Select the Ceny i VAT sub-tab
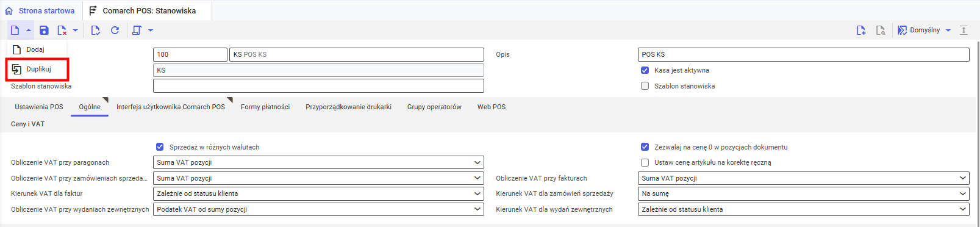 coord(27,124)
